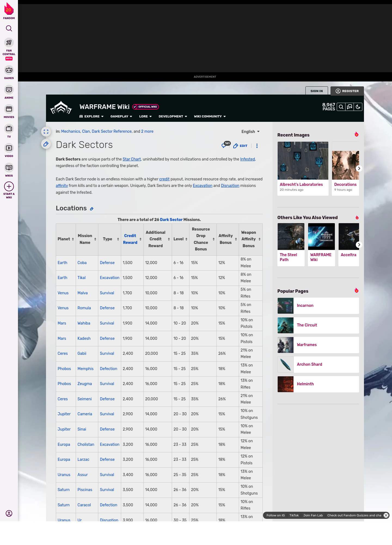Click the Cholistan mission link
This screenshot has height=545, width=392.
tap(86, 444)
